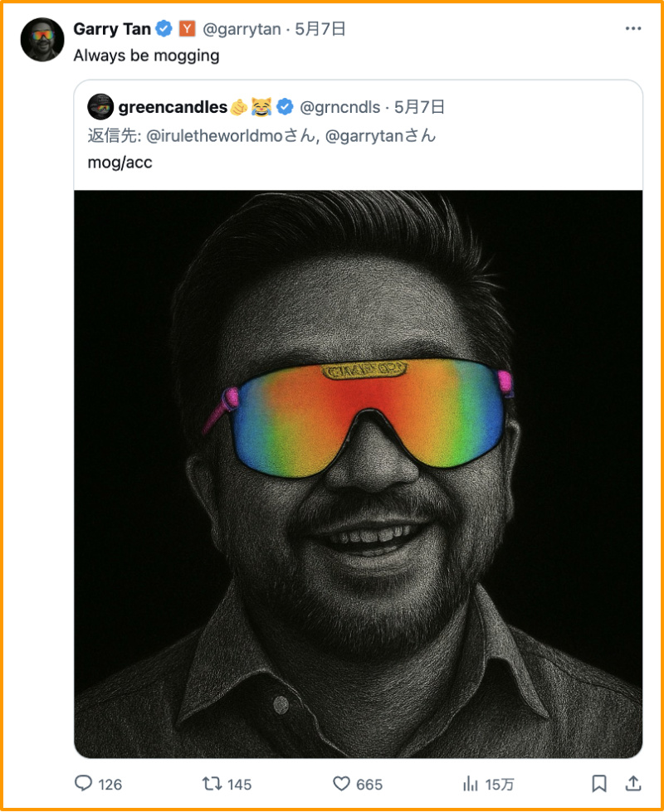Open the more options (three dots) menu
Image resolution: width=664 pixels, height=812 pixels.
click(x=633, y=29)
